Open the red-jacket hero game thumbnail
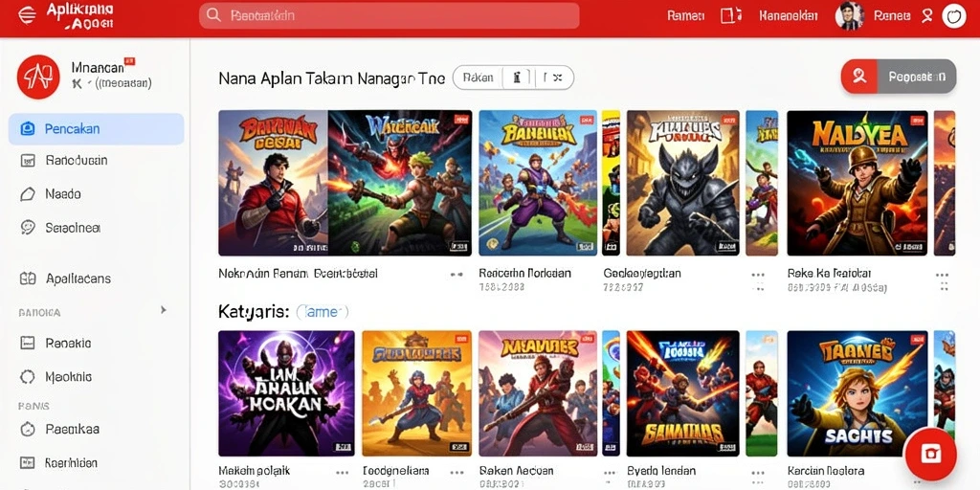This screenshot has height=490, width=980. (x=273, y=183)
